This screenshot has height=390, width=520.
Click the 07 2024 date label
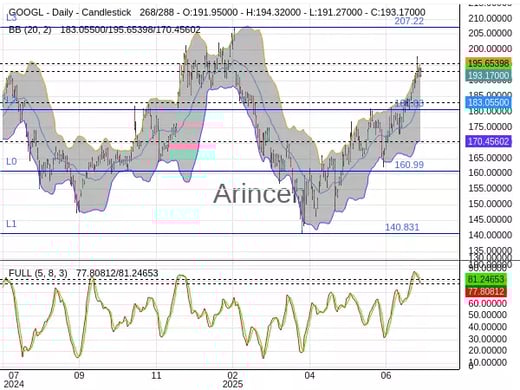pyautogui.click(x=13, y=380)
